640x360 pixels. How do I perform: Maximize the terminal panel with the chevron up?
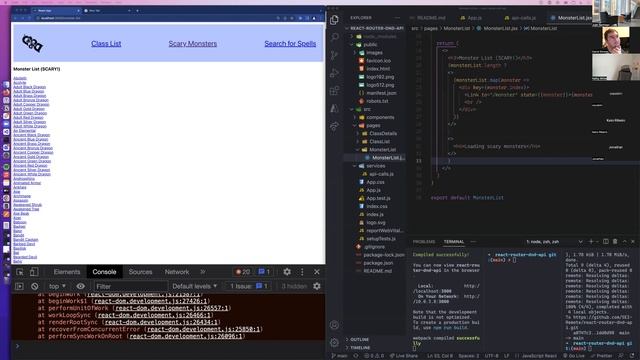point(624,242)
